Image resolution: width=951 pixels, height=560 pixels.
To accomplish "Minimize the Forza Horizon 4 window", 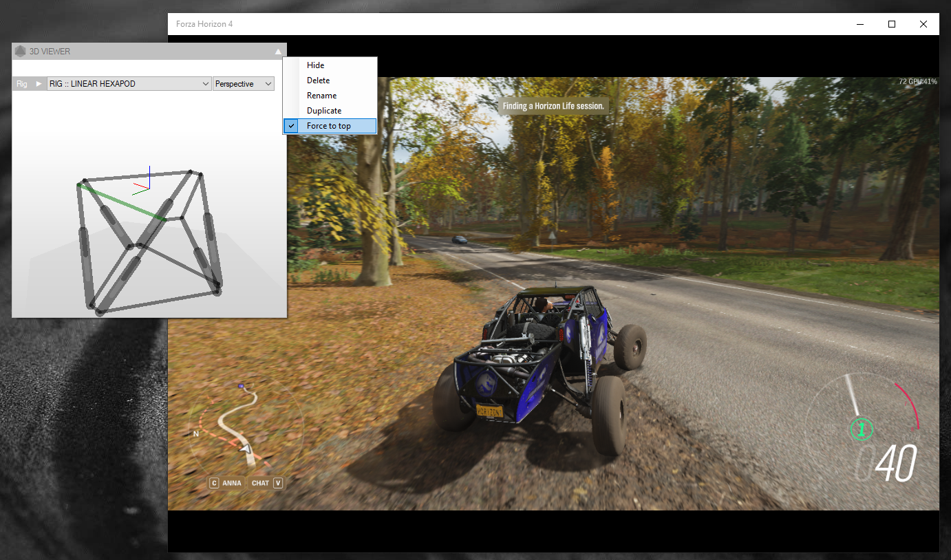I will point(860,24).
